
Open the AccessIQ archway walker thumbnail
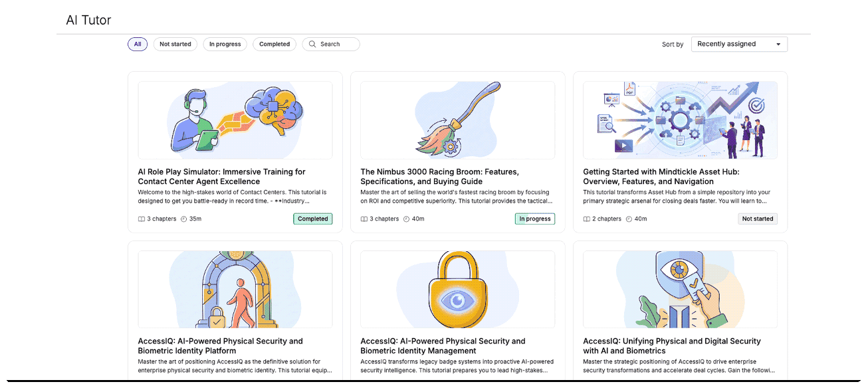click(235, 289)
